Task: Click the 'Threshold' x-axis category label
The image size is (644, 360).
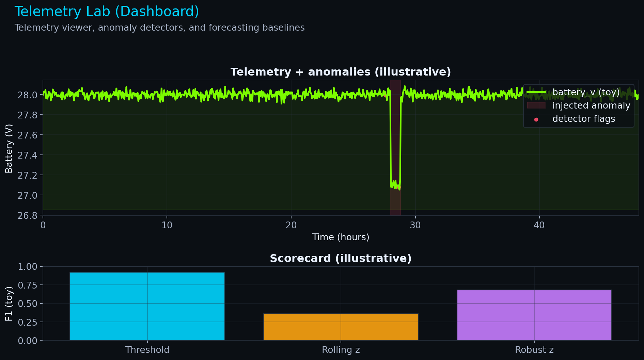Action: point(147,350)
